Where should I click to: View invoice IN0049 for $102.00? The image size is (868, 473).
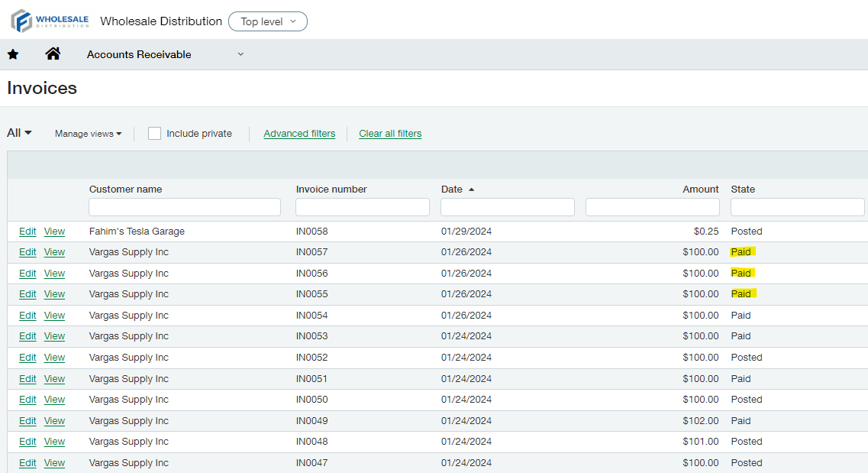[x=54, y=421]
